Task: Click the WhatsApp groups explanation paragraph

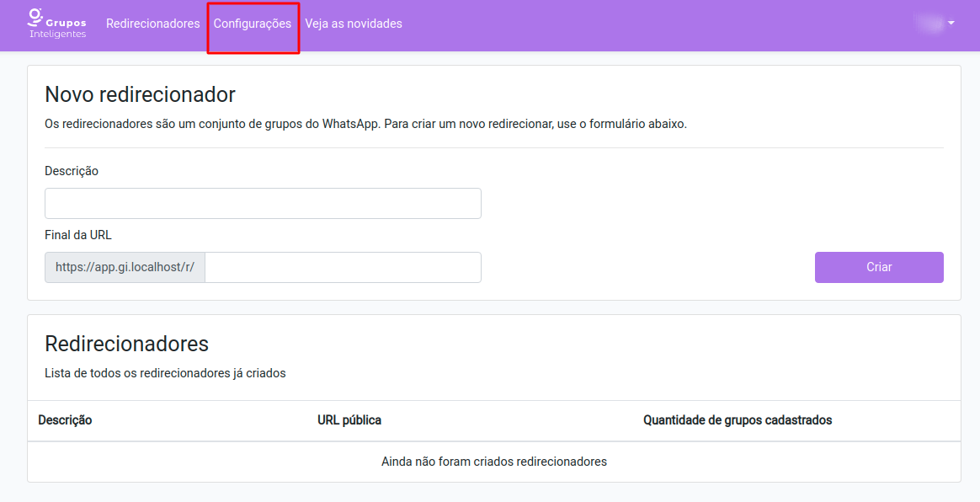Action: pyautogui.click(x=365, y=124)
